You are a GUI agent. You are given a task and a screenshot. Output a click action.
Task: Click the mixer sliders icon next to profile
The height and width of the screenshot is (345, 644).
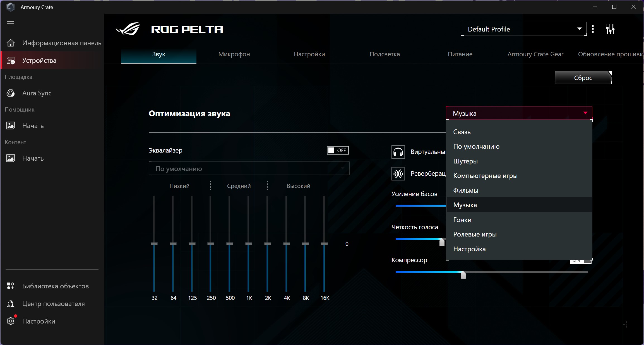coord(610,29)
